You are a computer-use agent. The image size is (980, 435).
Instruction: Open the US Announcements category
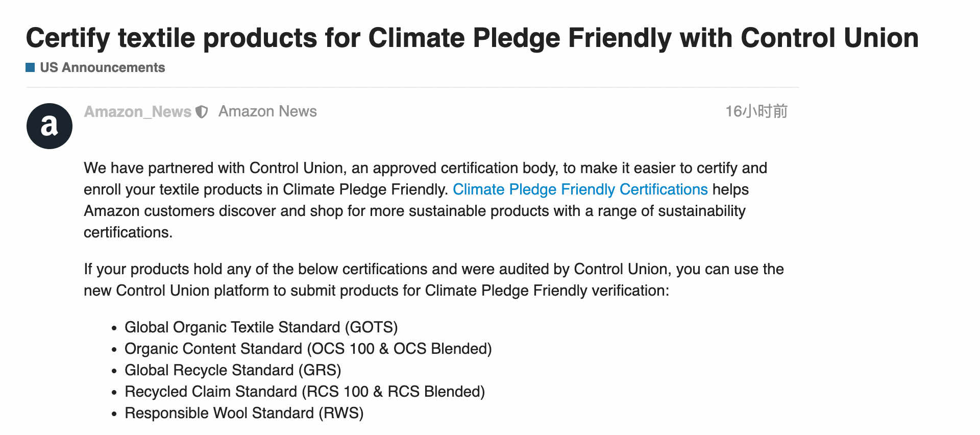coord(102,67)
